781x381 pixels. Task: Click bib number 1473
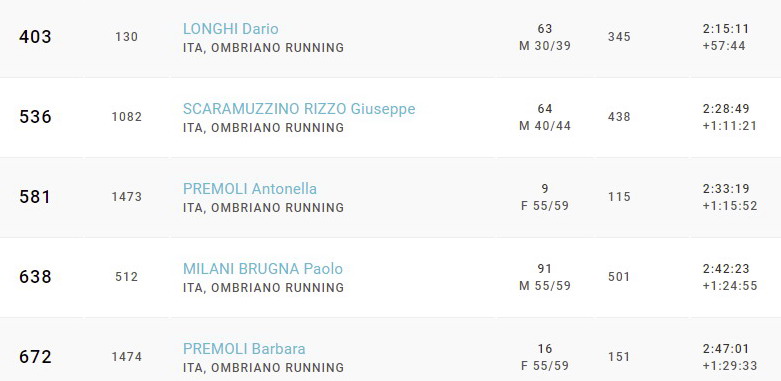pyautogui.click(x=127, y=197)
